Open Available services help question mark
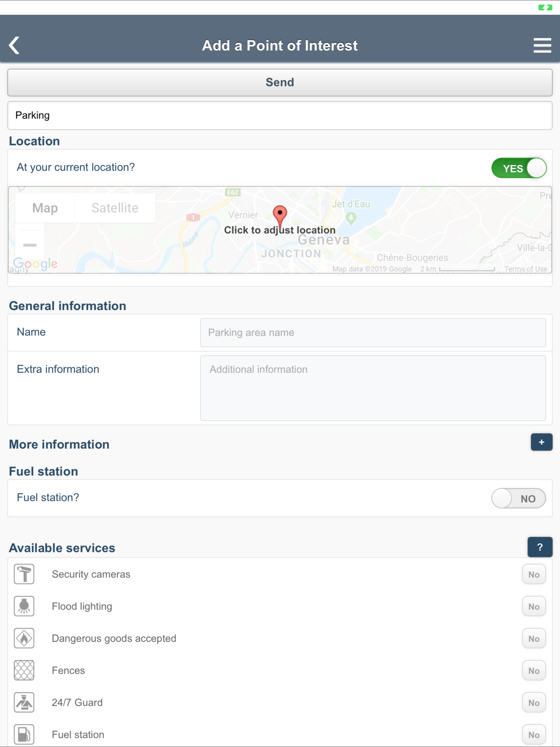This screenshot has height=747, width=560. (x=540, y=547)
